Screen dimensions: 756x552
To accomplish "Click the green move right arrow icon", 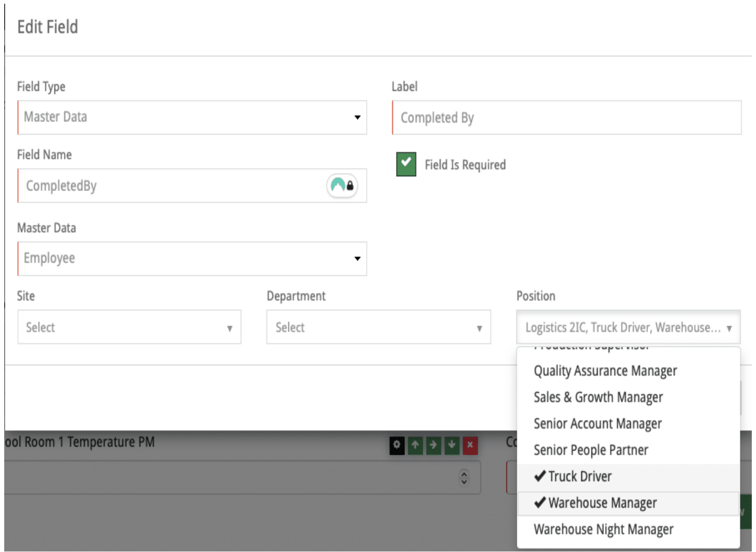I will point(433,445).
